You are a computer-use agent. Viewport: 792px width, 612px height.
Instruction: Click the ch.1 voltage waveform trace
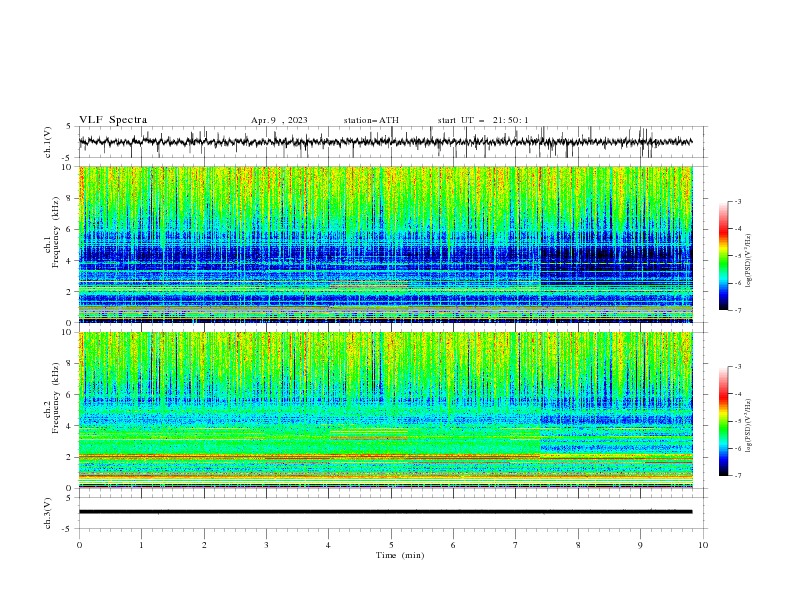pos(385,142)
